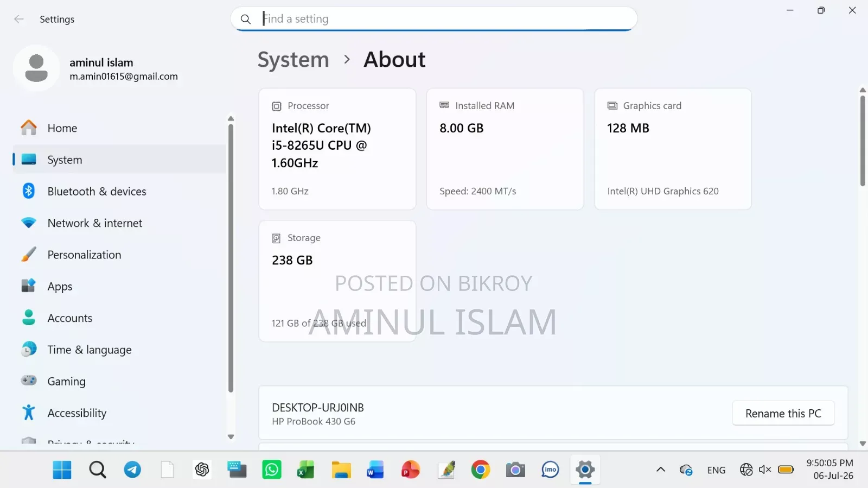868x488 pixels.
Task: Click the System breadcrumb link
Action: [x=293, y=60]
